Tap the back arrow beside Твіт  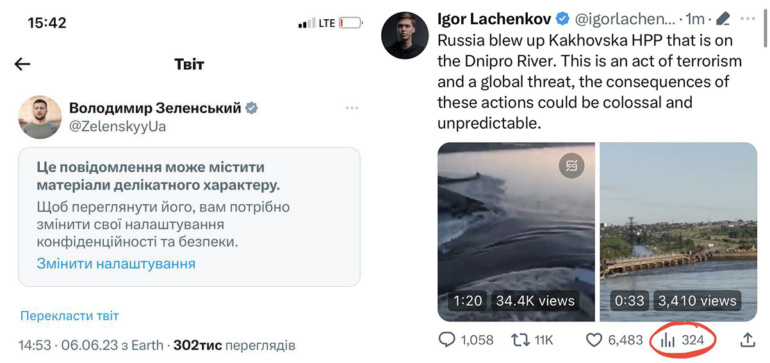point(23,64)
